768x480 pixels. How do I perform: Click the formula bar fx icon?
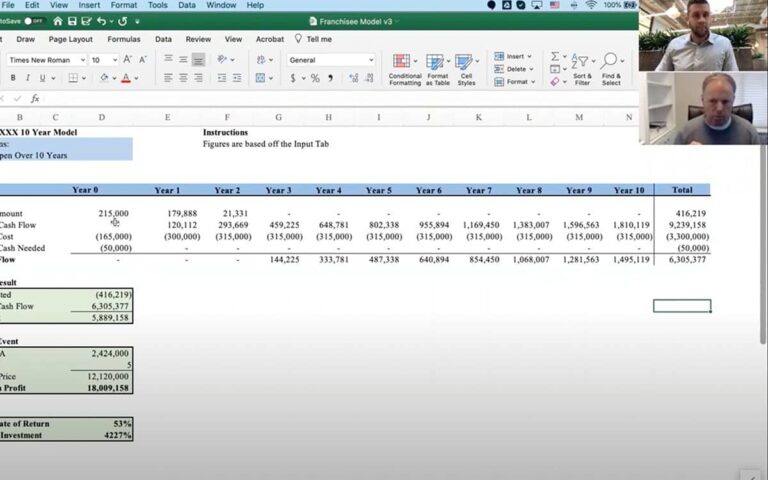point(35,98)
